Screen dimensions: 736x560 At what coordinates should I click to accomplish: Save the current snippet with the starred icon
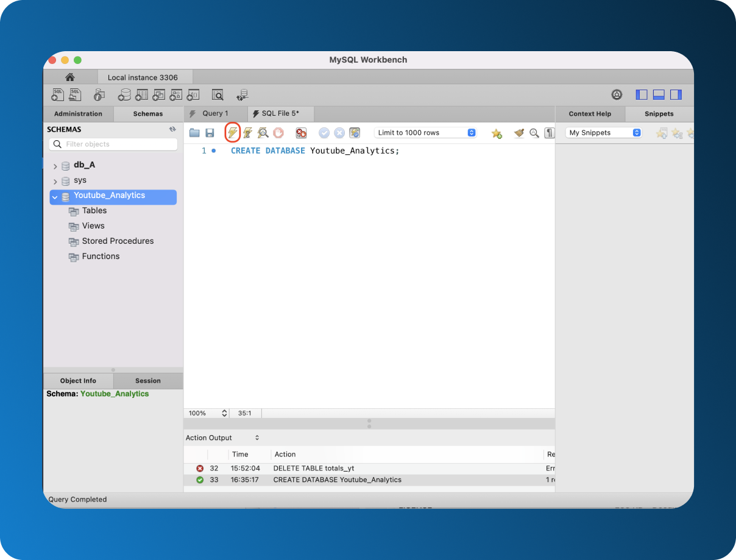(x=497, y=132)
